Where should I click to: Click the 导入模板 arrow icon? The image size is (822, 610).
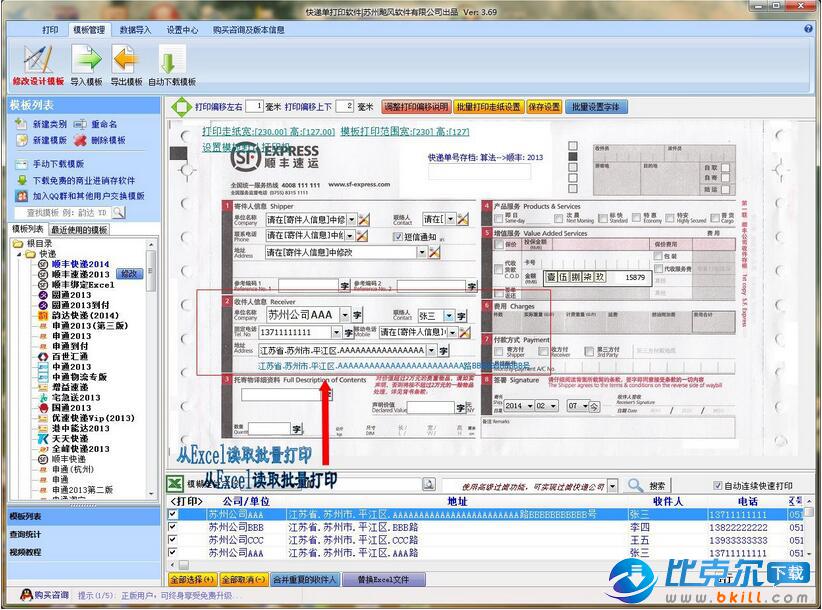point(86,59)
